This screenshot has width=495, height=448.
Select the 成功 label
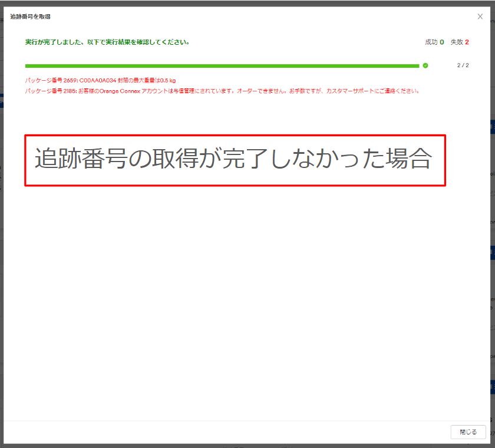pyautogui.click(x=431, y=42)
